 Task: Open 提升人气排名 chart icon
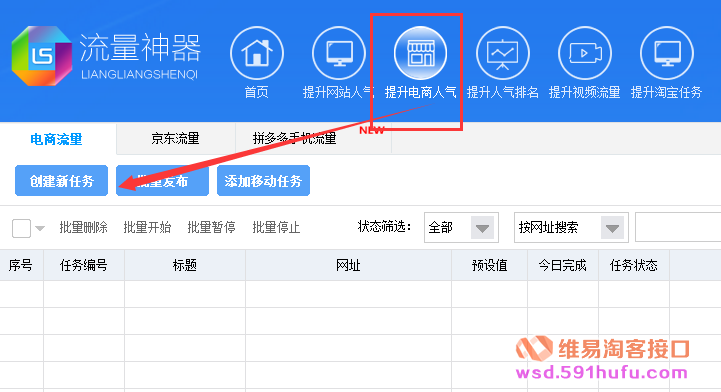(503, 53)
